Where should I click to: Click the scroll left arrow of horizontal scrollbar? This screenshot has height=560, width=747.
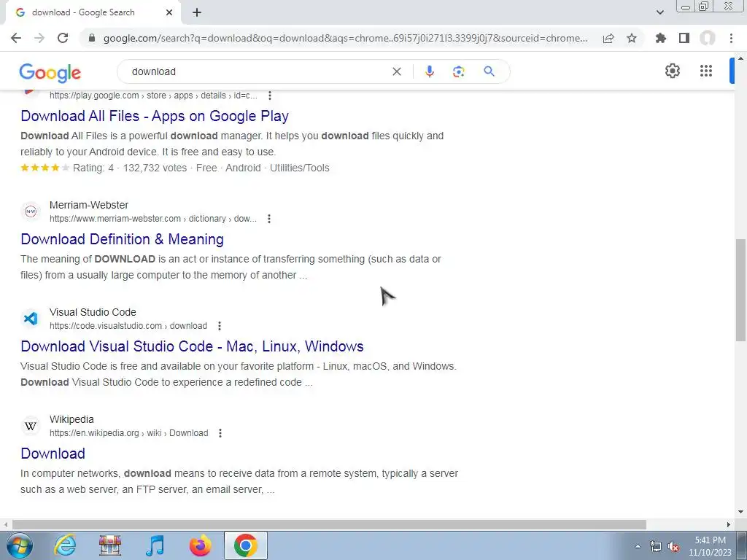click(6, 524)
